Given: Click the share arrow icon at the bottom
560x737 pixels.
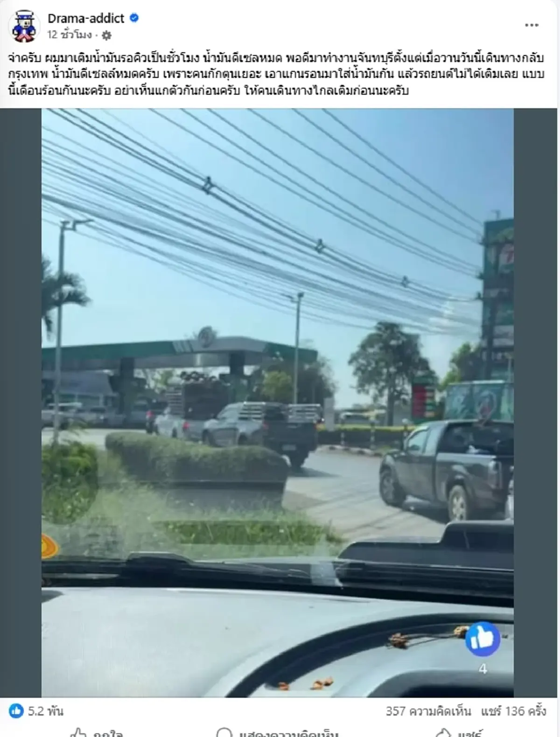Looking at the screenshot, I should [442, 733].
